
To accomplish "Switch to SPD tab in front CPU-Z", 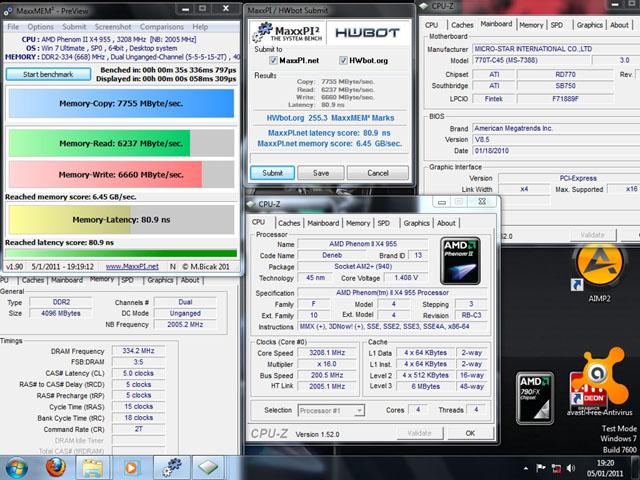I will click(384, 223).
